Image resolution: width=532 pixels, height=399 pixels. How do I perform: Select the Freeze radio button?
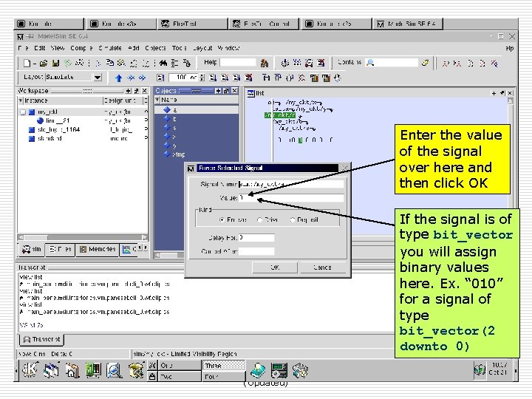[222, 220]
